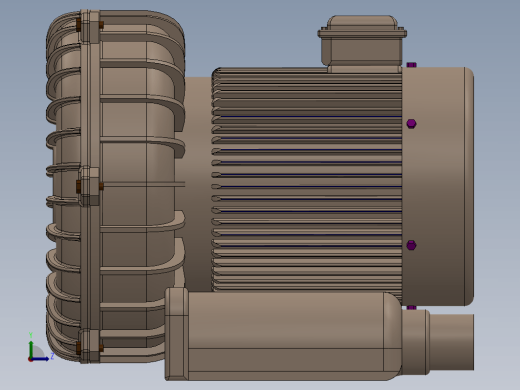
Task: Select the motor fan end cover
Action: [x=438, y=186]
